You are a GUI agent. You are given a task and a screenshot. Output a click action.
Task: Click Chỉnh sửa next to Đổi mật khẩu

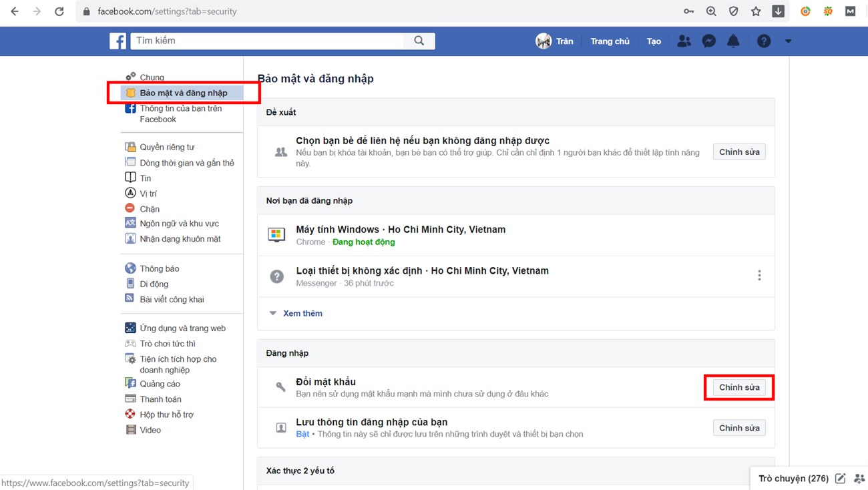pos(739,387)
